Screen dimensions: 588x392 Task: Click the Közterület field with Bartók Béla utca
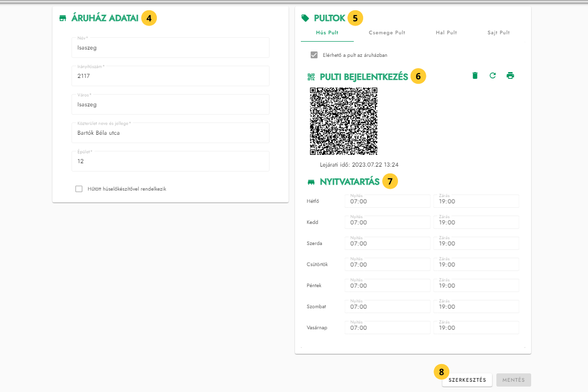tap(171, 133)
